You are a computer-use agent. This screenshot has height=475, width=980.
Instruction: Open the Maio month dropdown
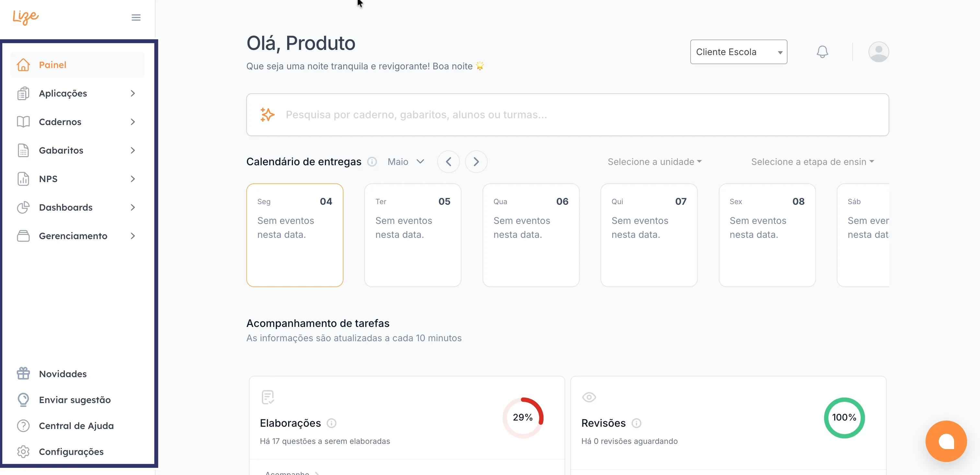(405, 162)
